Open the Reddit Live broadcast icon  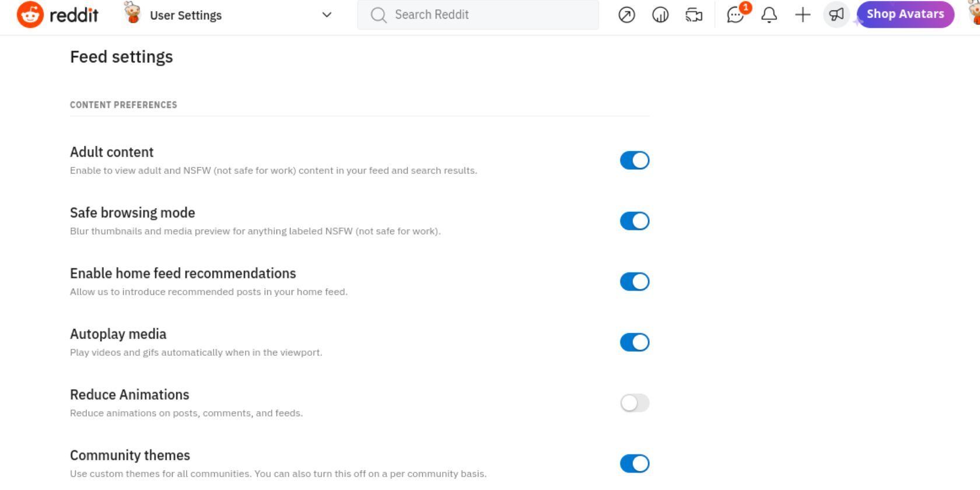pyautogui.click(x=694, y=15)
